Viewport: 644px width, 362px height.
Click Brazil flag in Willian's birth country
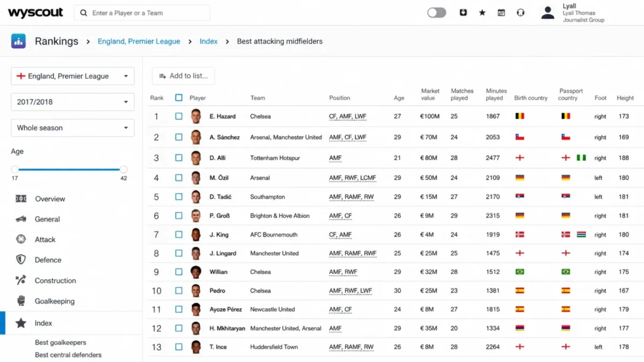click(x=519, y=272)
